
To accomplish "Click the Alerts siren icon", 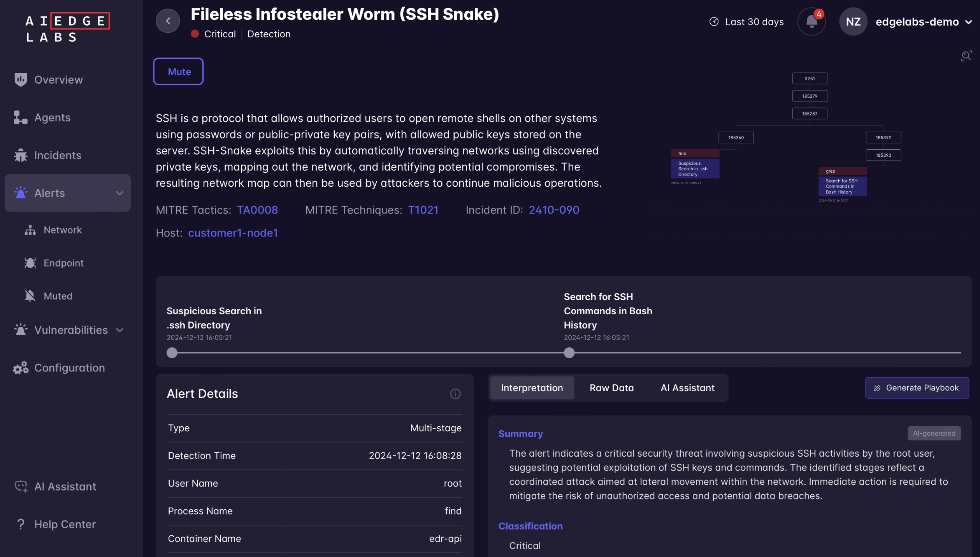I will 21,193.
